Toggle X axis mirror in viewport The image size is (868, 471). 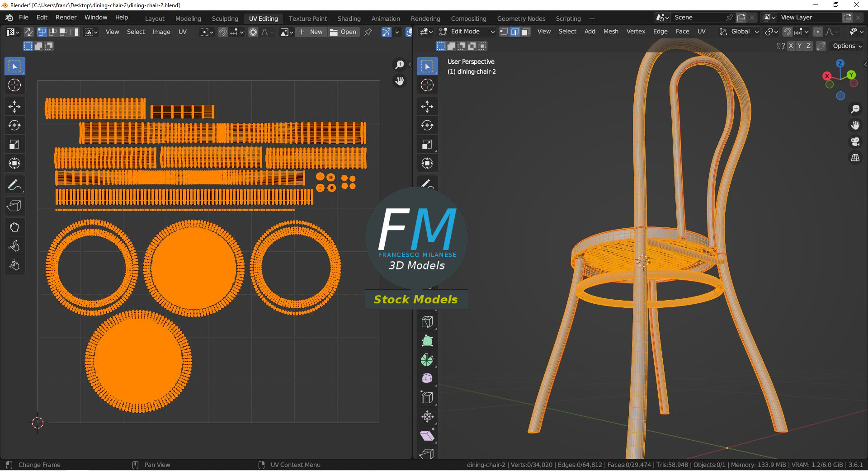coord(791,46)
